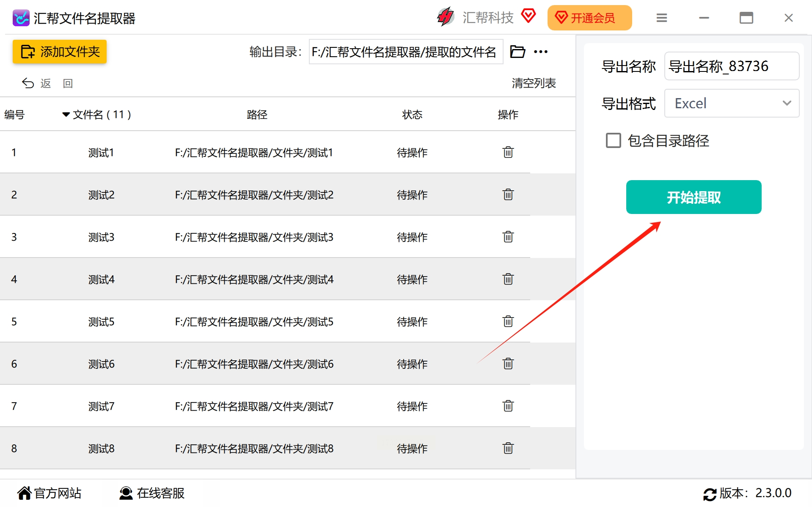Click the red VIP diamond badge
The width and height of the screenshot is (812, 507).
[528, 16]
